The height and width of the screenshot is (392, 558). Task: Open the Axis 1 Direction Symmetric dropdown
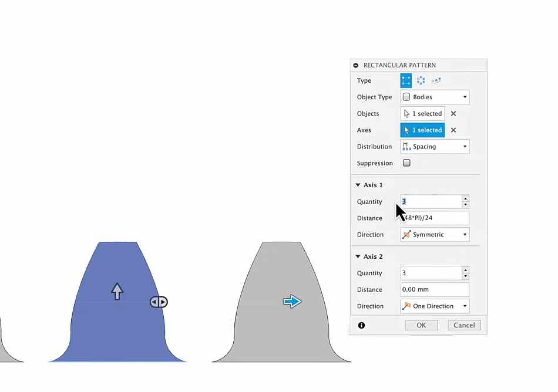pos(435,235)
